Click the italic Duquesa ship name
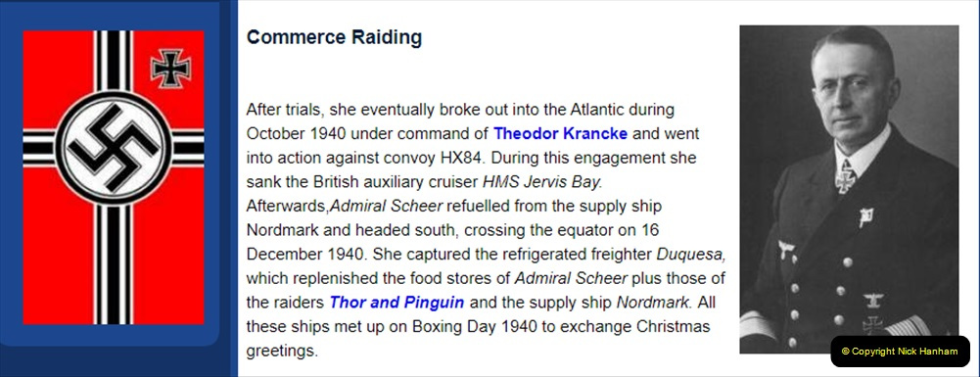Image resolution: width=980 pixels, height=377 pixels. [690, 255]
